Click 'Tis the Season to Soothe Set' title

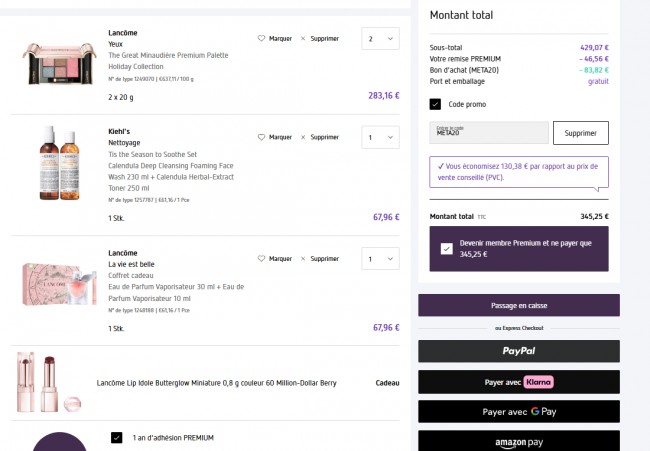[x=153, y=154]
